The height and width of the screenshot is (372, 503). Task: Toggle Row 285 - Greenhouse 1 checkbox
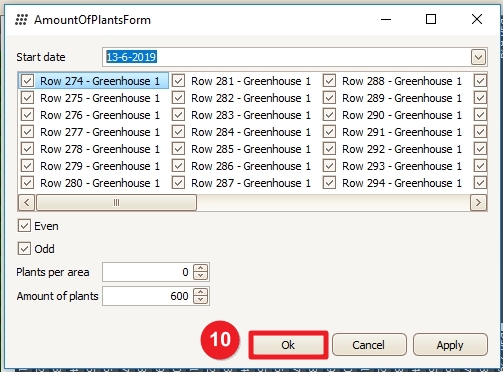pos(178,149)
